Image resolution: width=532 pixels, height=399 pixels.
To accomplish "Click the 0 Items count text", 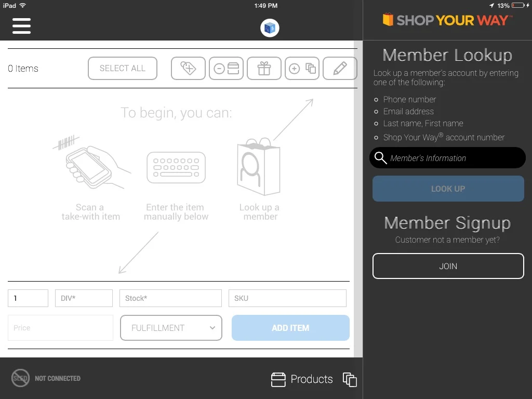I will pyautogui.click(x=23, y=69).
